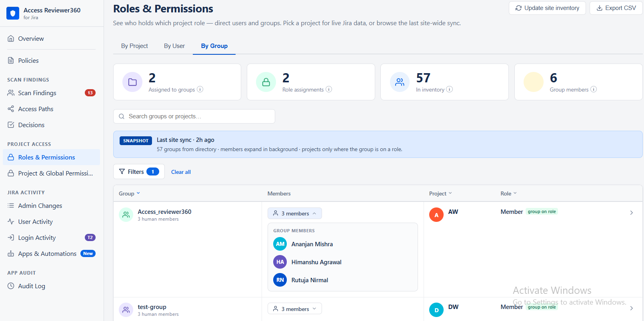
Task: Click test-group group icon
Action: pyautogui.click(x=126, y=310)
